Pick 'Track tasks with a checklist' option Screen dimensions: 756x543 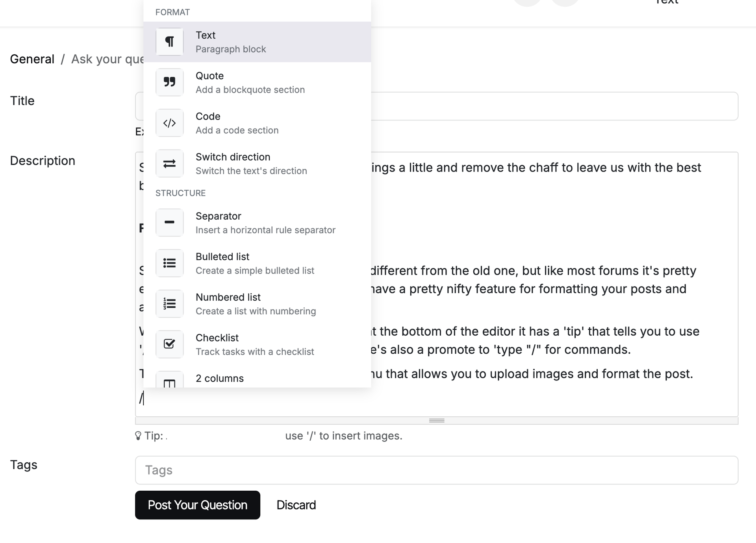point(255,352)
